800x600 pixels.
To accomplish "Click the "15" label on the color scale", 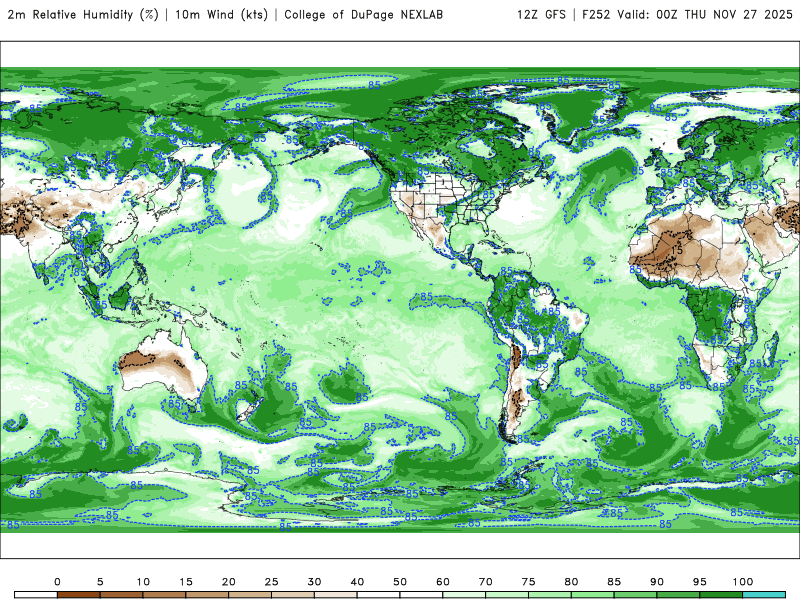I will tap(186, 582).
